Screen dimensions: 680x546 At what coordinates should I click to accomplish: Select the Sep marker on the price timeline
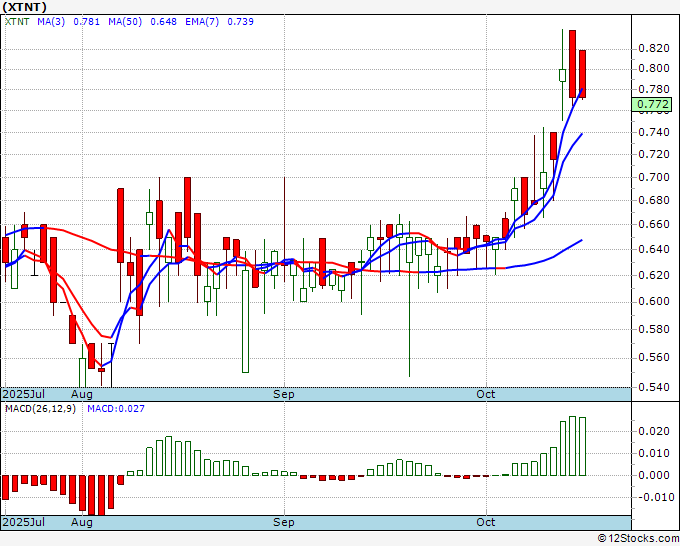click(x=284, y=394)
